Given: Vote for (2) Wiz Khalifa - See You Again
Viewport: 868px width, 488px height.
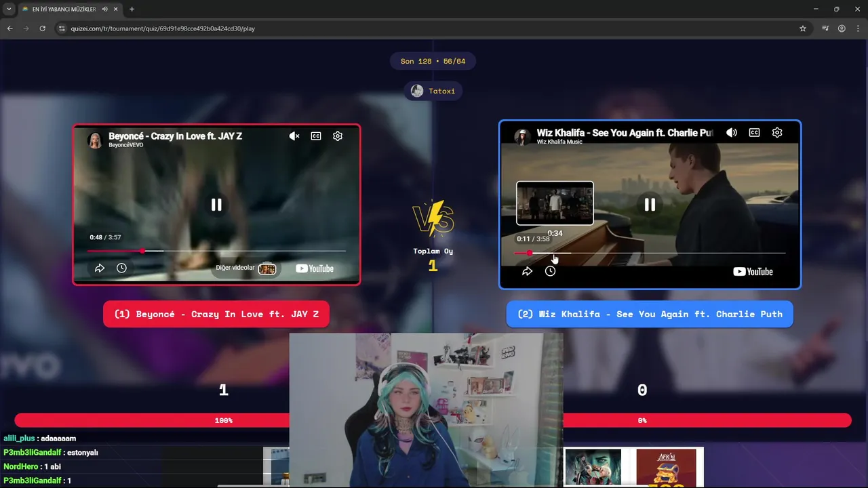Looking at the screenshot, I should (650, 314).
